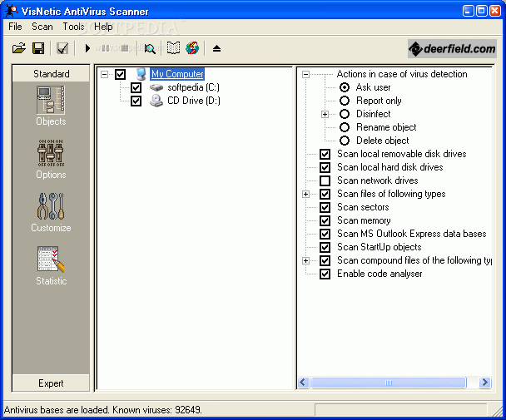Save settings with the floppy disk icon
This screenshot has height=420, width=506.
[38, 48]
